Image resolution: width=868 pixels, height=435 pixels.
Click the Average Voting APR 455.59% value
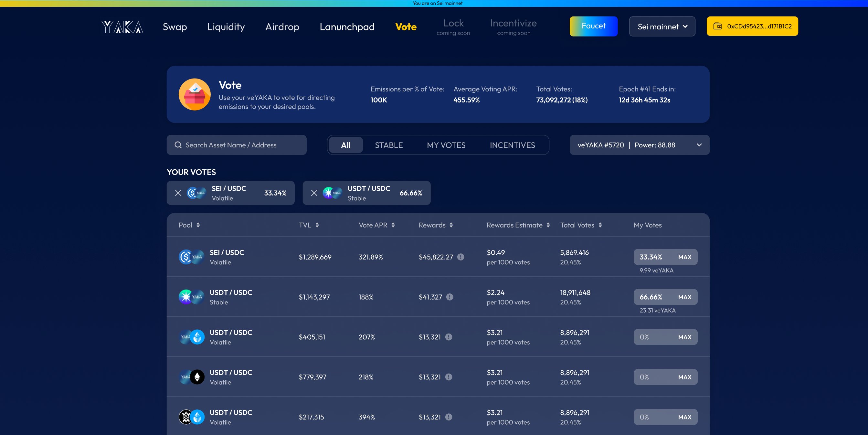coord(466,100)
